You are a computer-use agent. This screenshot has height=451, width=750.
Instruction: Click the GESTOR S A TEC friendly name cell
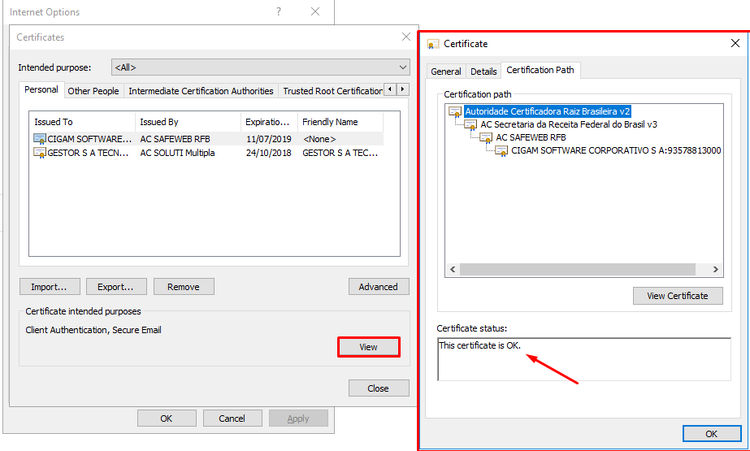tap(340, 153)
